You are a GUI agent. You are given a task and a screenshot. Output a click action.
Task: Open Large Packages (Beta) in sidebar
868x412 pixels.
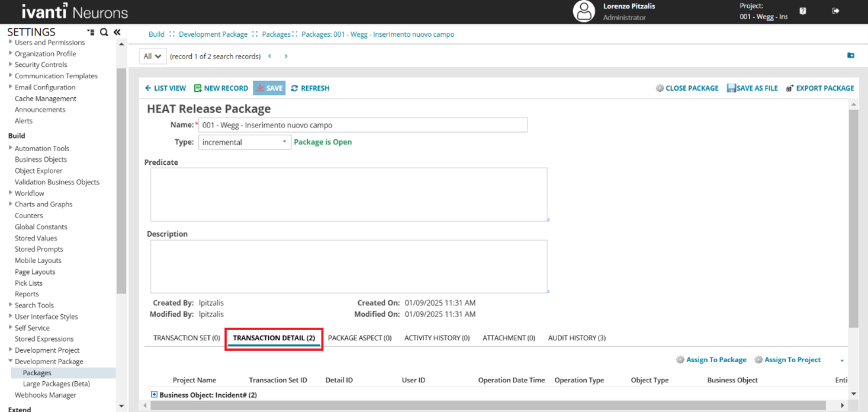click(x=56, y=384)
